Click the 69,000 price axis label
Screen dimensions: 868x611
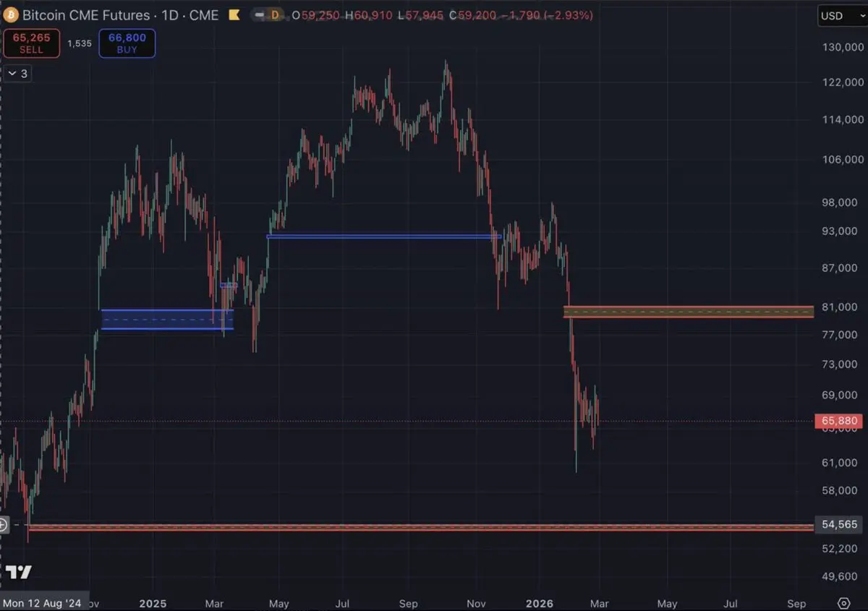(x=840, y=395)
